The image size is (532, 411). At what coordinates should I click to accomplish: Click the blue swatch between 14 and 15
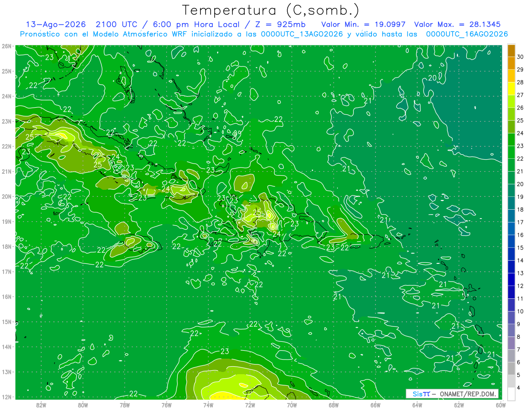tap(511, 254)
